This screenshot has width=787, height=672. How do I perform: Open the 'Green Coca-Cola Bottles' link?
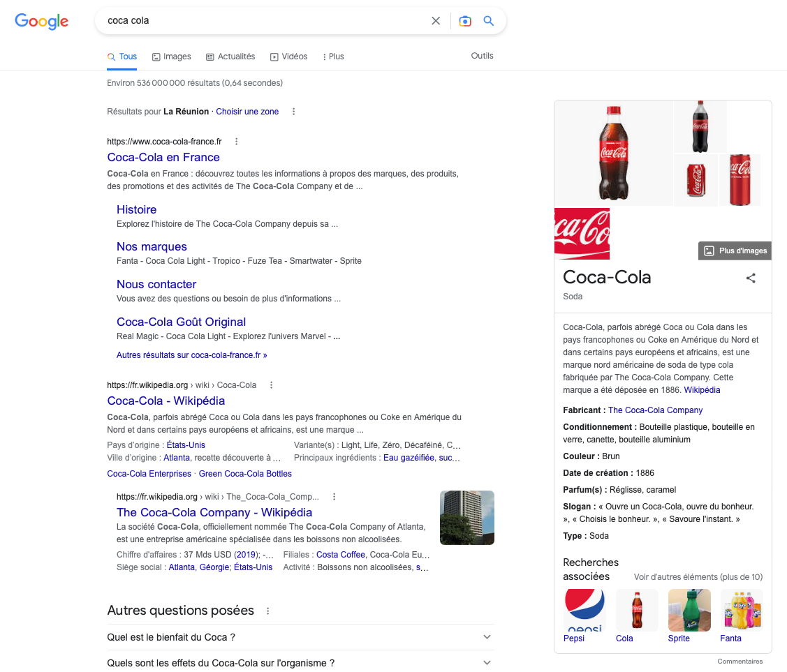(x=245, y=473)
